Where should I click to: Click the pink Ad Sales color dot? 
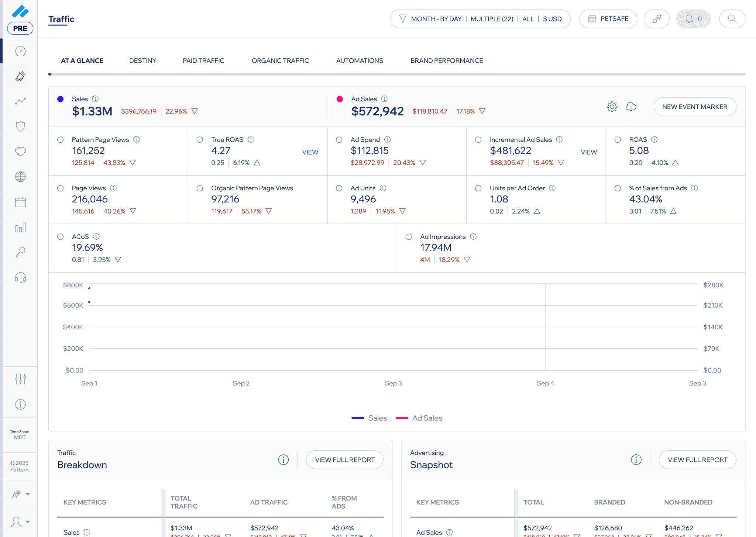click(x=340, y=99)
